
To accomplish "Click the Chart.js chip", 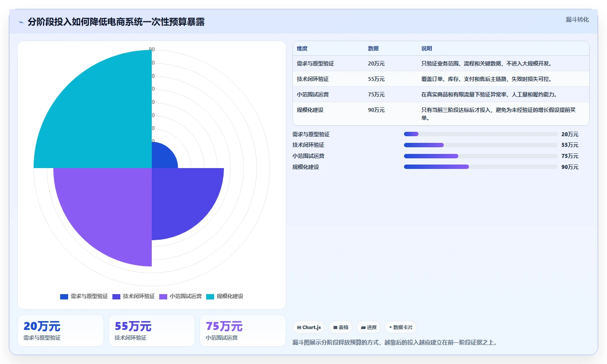I will (x=309, y=327).
